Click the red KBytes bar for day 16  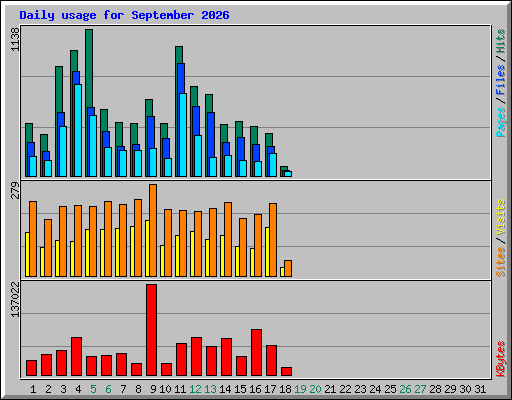[x=256, y=353]
